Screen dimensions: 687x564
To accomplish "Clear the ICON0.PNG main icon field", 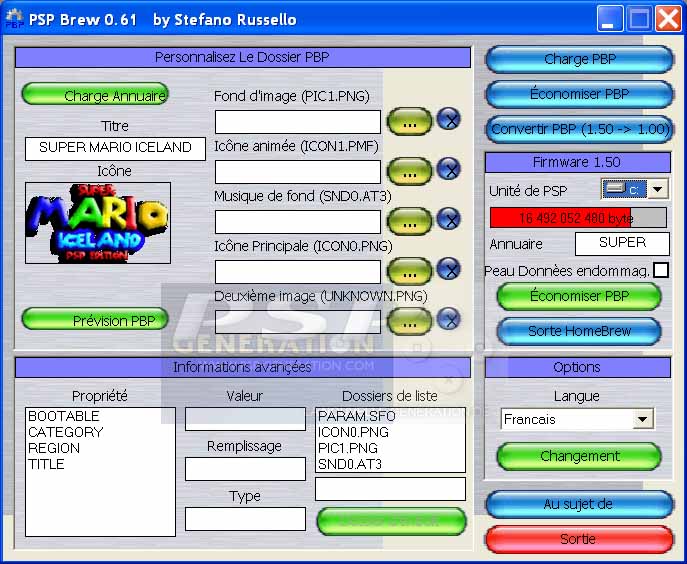I will pos(449,269).
